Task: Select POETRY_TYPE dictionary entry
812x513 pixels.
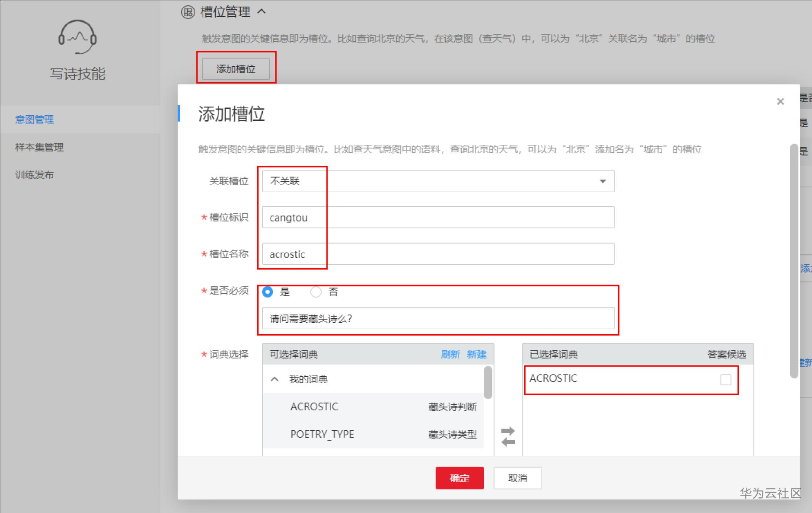Action: tap(322, 434)
